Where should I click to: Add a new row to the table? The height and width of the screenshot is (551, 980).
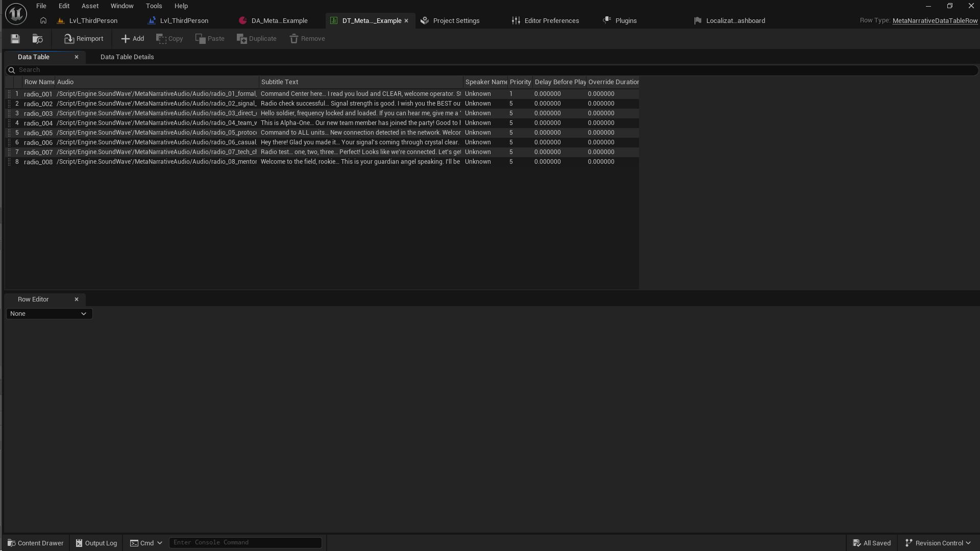(x=132, y=38)
